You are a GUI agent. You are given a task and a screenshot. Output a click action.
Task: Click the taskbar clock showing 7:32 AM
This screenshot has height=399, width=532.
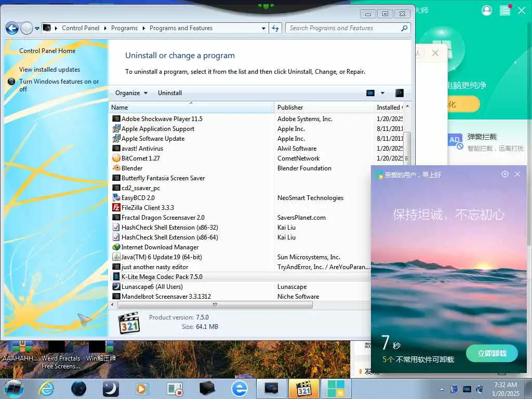click(506, 389)
